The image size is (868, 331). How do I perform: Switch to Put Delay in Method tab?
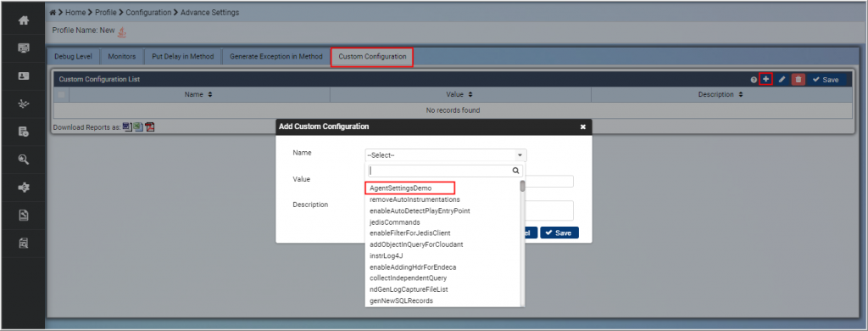pos(183,57)
